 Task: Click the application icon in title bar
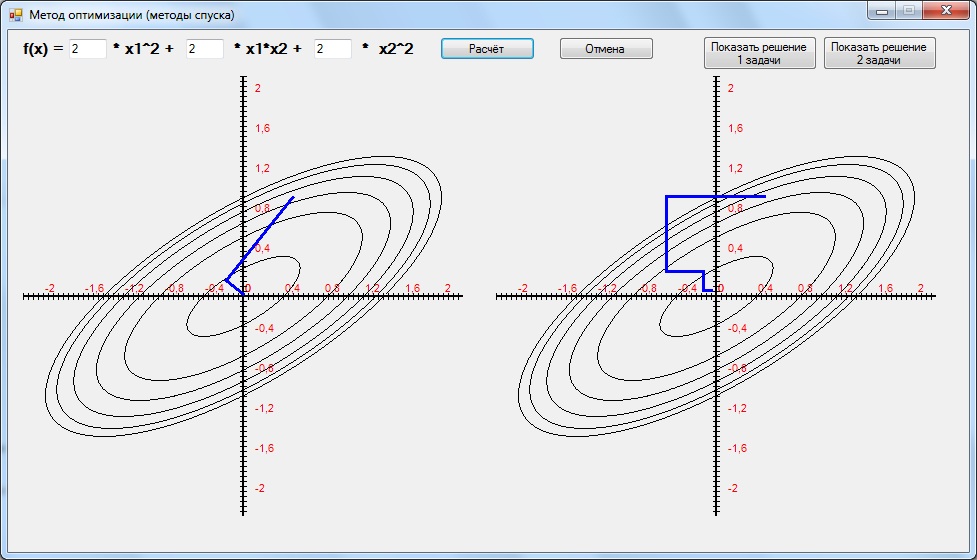point(16,14)
